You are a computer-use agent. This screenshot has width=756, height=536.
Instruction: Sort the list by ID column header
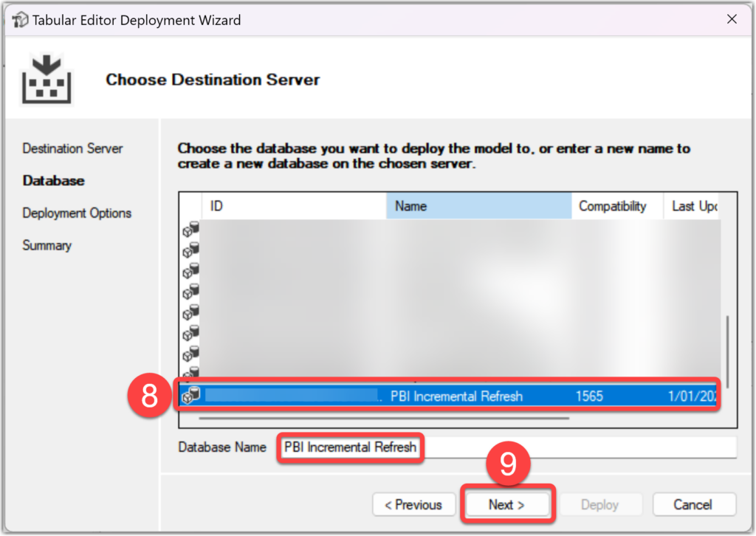click(x=294, y=206)
